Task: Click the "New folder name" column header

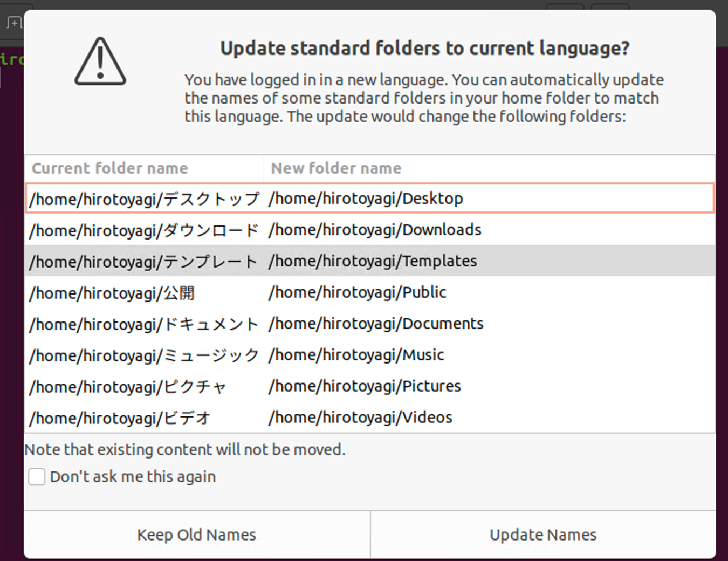Action: click(336, 168)
